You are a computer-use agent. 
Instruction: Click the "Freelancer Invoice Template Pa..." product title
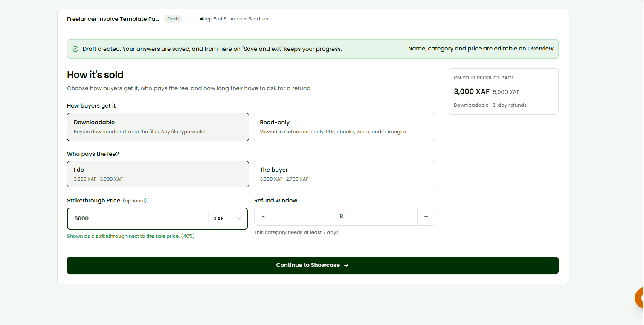(113, 19)
